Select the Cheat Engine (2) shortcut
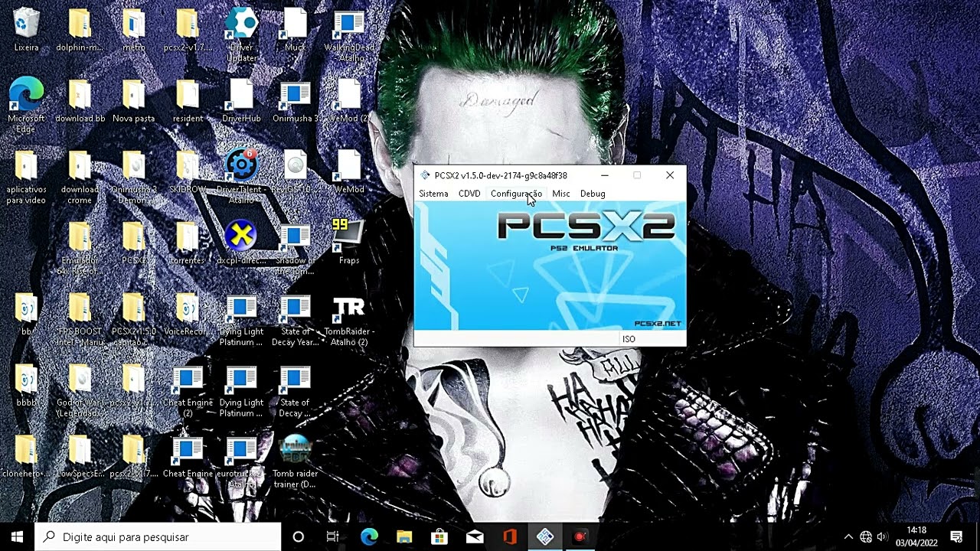Screen dimensions: 980x551 tap(188, 390)
